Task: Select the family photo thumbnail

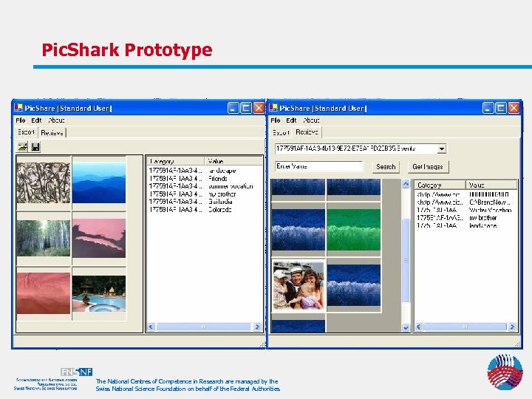Action: [x=299, y=285]
